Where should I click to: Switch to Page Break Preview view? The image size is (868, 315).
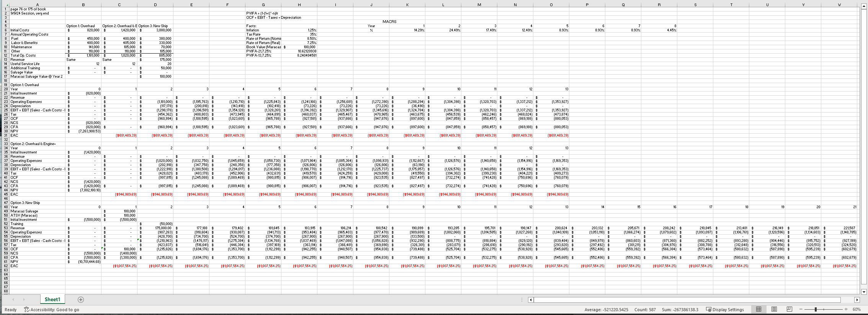(789, 309)
